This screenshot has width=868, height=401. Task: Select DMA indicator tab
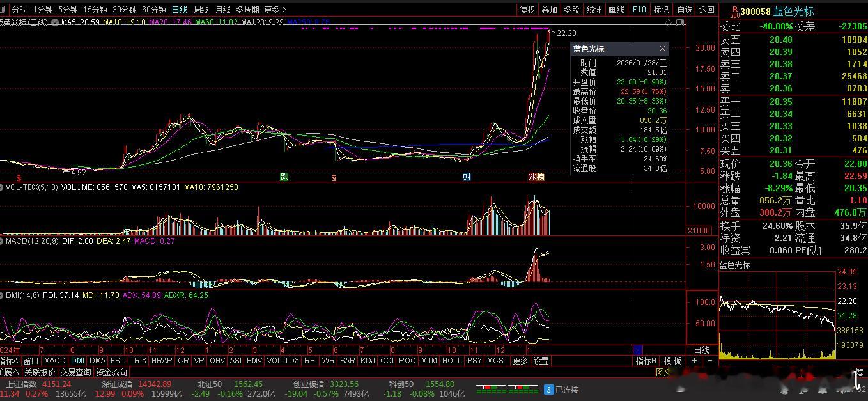(x=97, y=361)
